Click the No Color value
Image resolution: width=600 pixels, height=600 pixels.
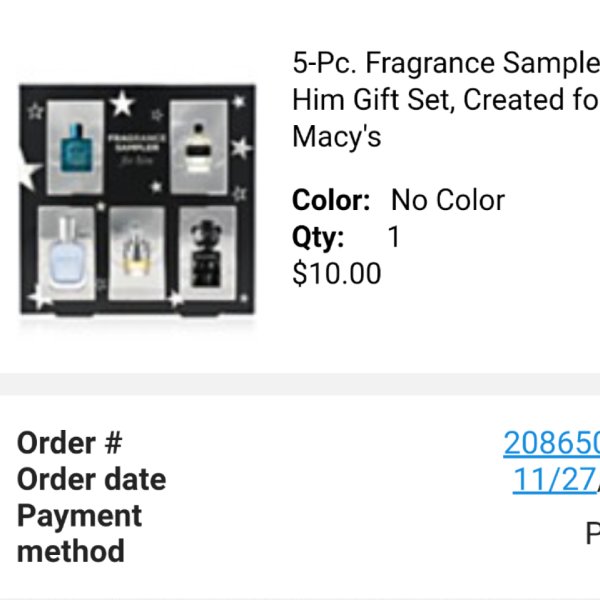(x=448, y=200)
